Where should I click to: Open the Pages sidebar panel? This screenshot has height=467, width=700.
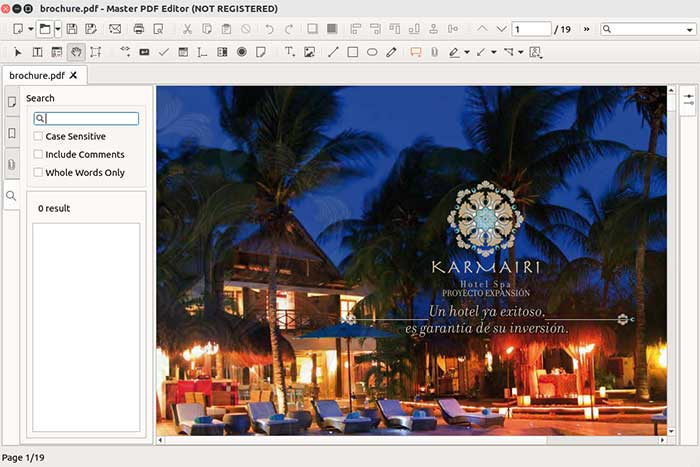pos(12,102)
